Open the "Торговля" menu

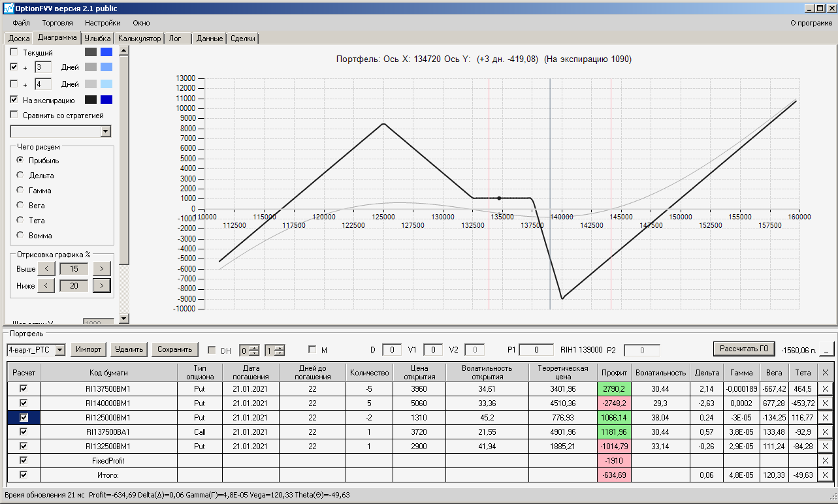click(57, 23)
